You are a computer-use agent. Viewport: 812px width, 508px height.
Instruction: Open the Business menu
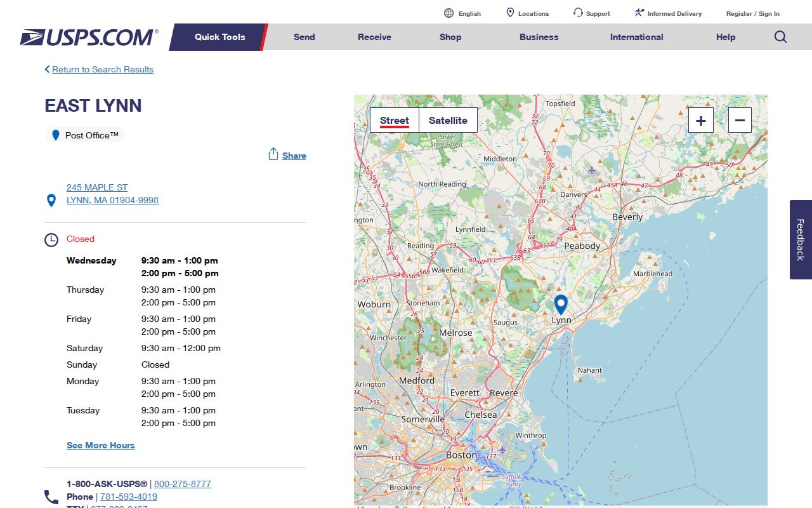tap(539, 37)
